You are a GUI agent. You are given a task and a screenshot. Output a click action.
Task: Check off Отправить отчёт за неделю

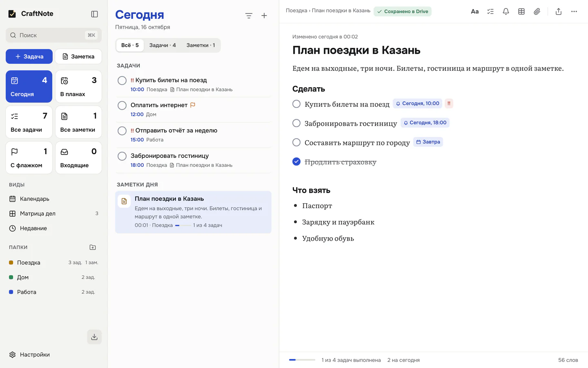coord(122,131)
